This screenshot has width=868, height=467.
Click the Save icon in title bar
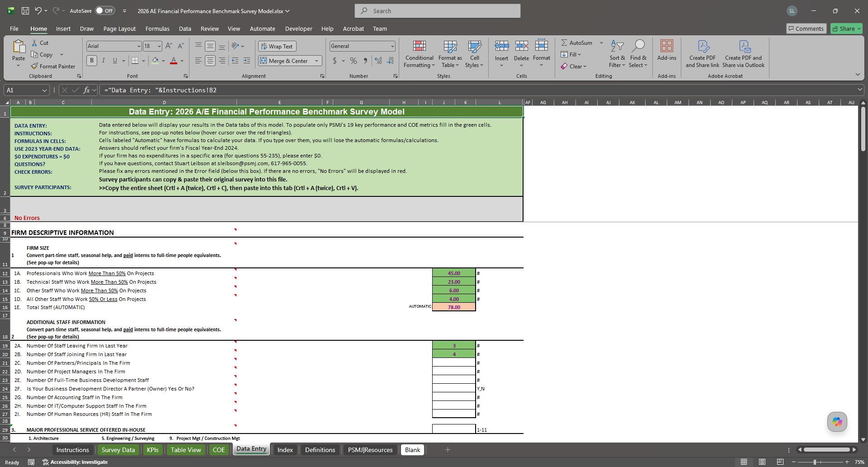25,11
